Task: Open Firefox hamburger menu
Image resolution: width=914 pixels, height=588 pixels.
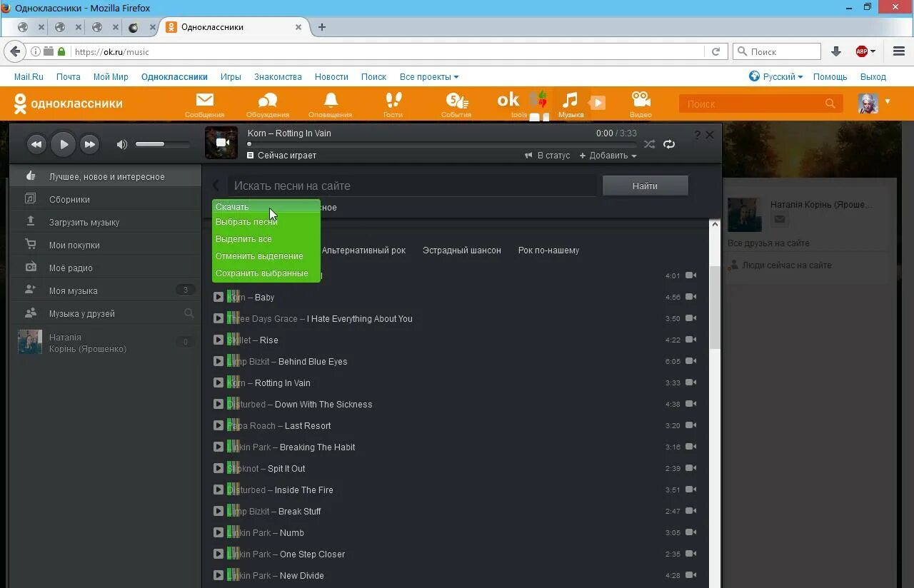Action: click(x=899, y=51)
